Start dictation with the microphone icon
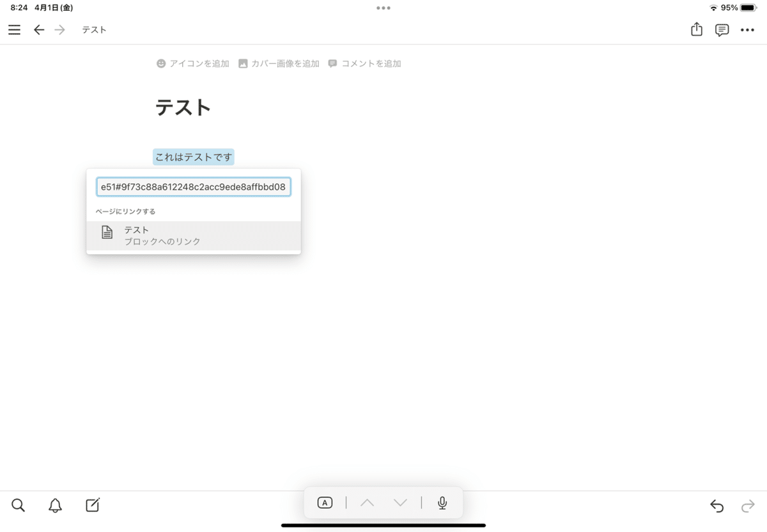Image resolution: width=767 pixels, height=532 pixels. [x=442, y=503]
